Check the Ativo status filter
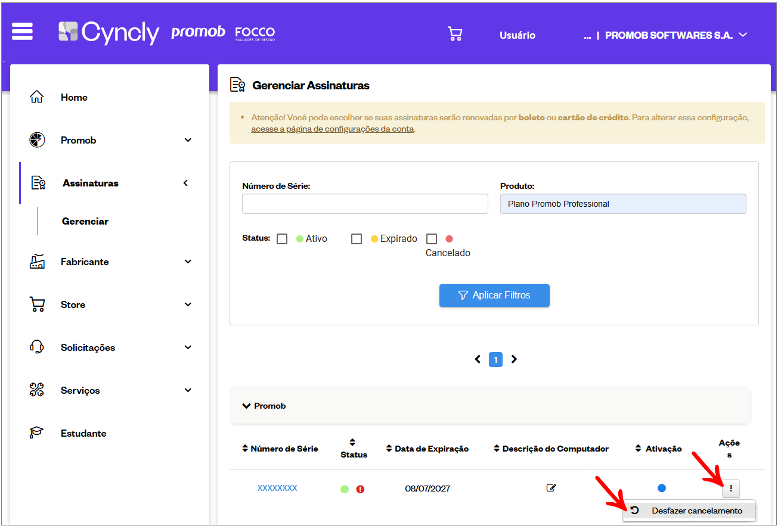Image resolution: width=784 pixels, height=532 pixels. click(x=282, y=239)
